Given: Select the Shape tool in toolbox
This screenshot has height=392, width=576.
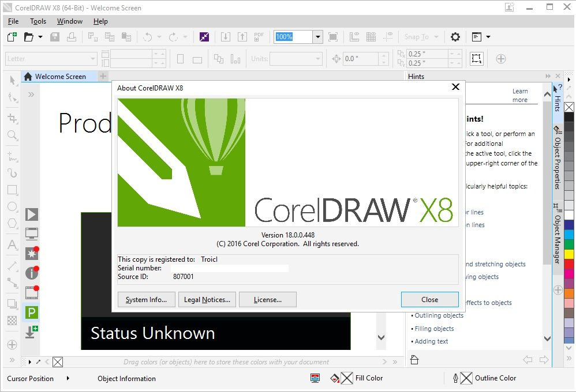Looking at the screenshot, I should (x=13, y=97).
